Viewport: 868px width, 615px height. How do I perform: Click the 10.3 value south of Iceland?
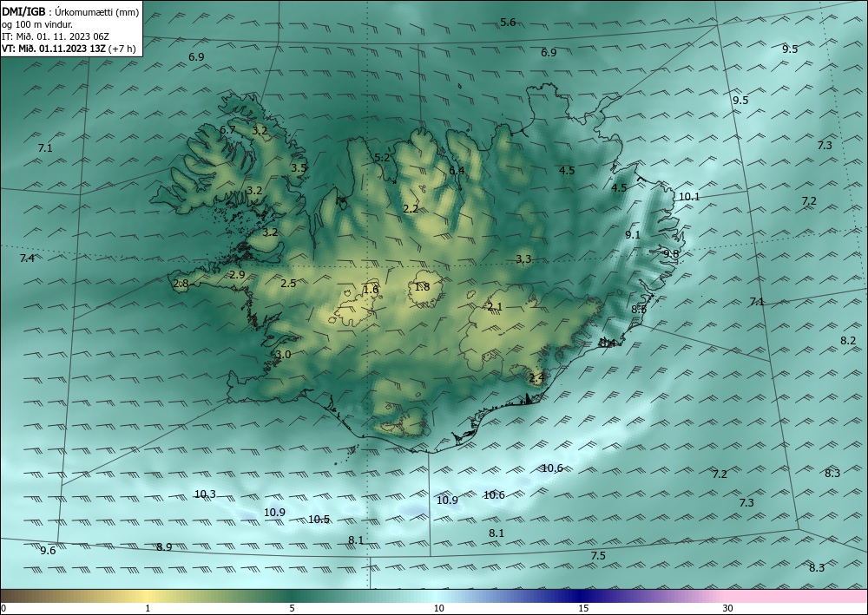tap(205, 494)
